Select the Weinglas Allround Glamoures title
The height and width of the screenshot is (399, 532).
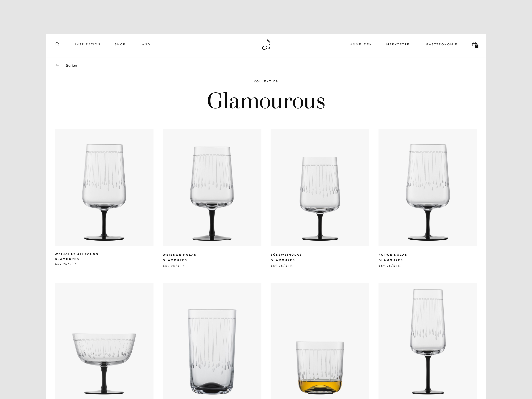[x=76, y=257]
